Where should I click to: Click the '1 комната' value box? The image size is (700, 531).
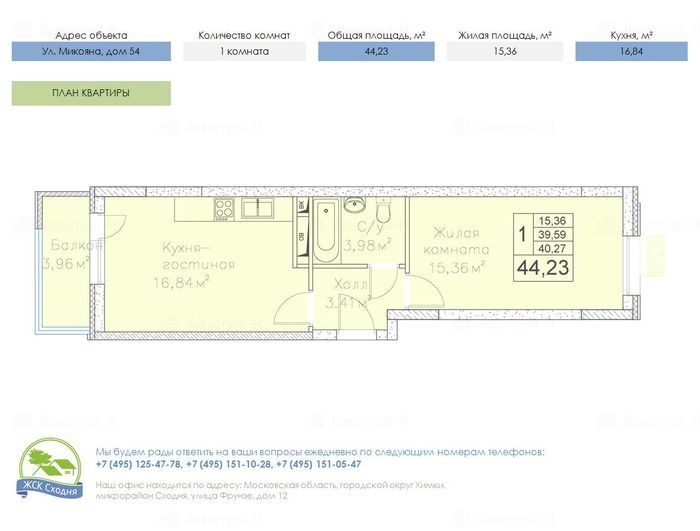tap(244, 51)
